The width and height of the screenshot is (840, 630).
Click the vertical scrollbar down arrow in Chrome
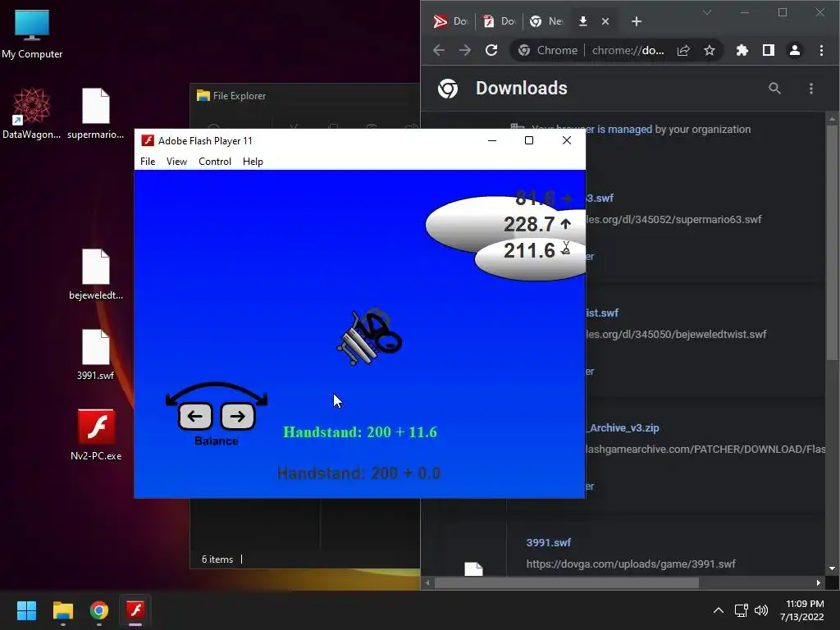point(832,568)
